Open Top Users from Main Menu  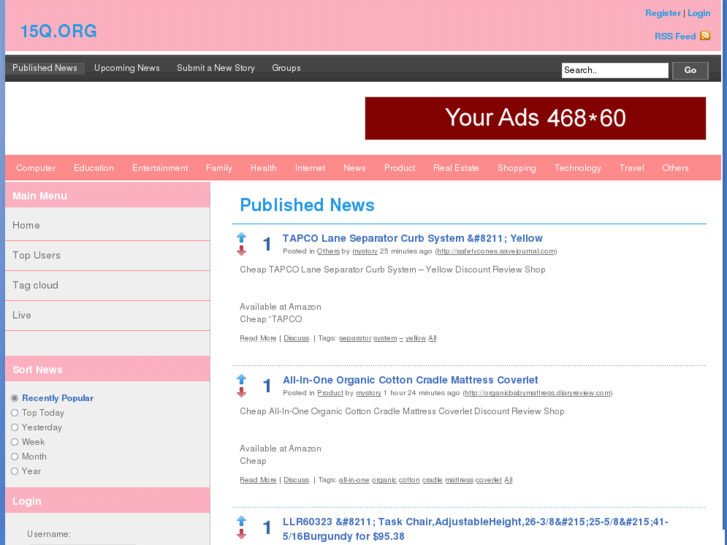(107, 255)
